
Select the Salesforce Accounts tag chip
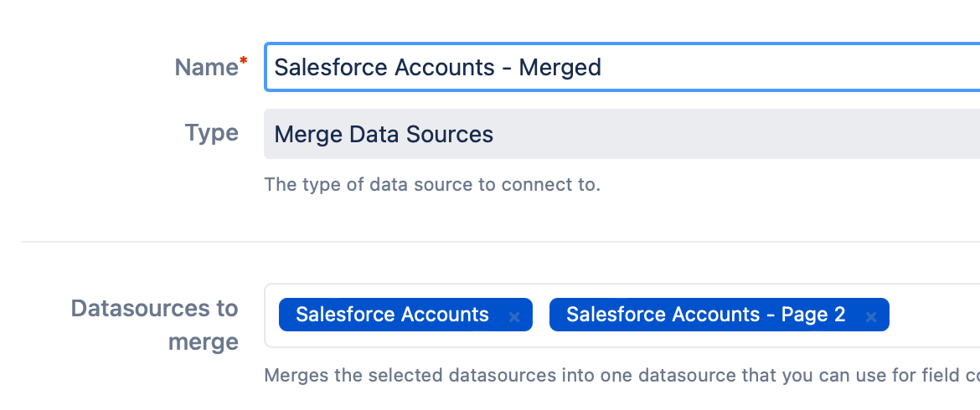(x=392, y=315)
